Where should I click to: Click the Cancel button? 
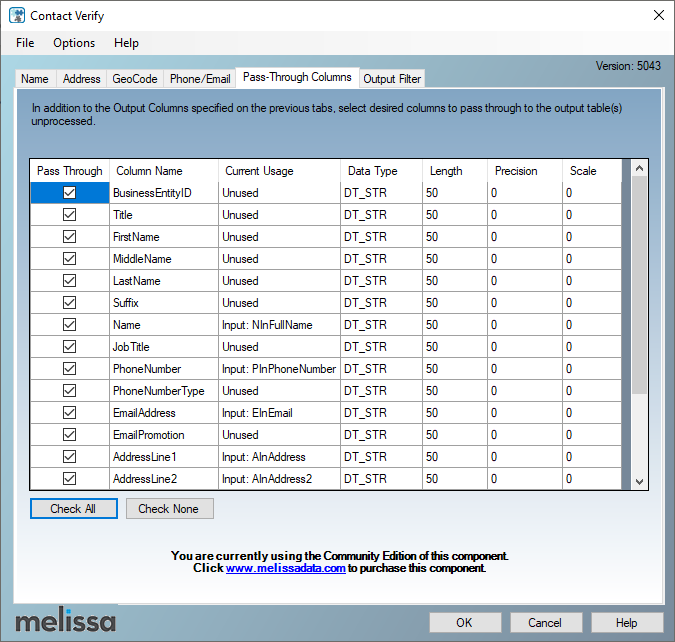[x=546, y=623]
